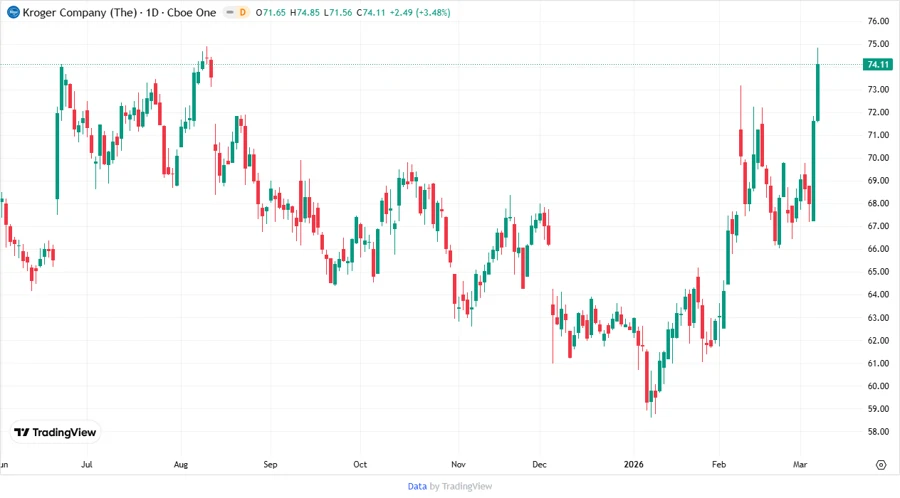The height and width of the screenshot is (498, 900).
Task: Click the gray dash market status indicator
Action: coord(230,12)
